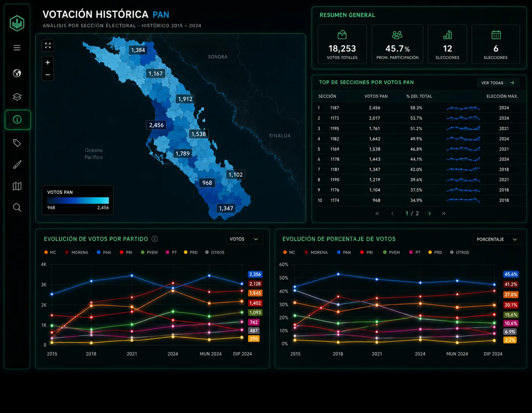Click the 2,356 end value badge in the votes chart

[x=255, y=274]
